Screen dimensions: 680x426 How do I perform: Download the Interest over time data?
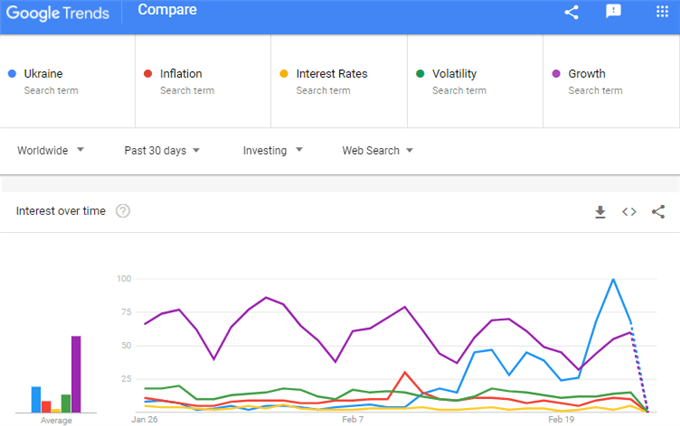[600, 212]
